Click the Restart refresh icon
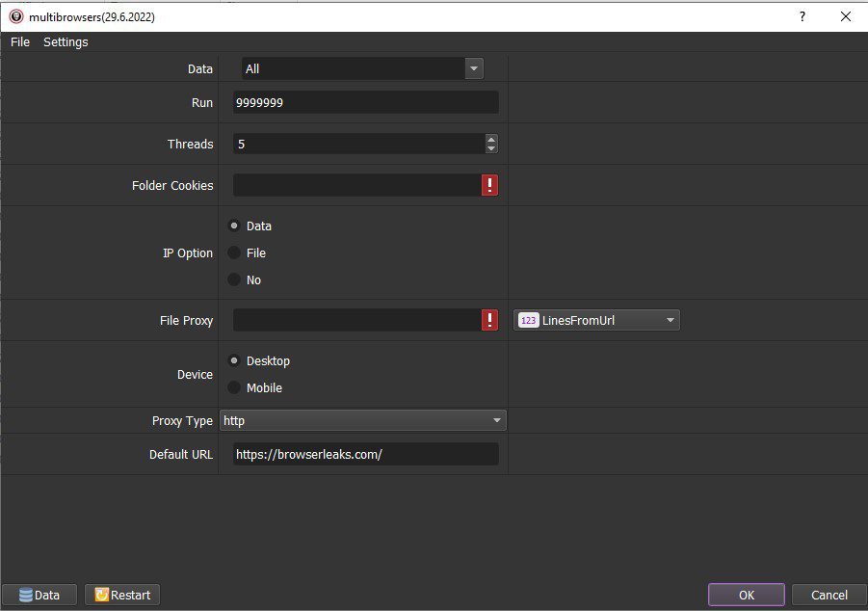This screenshot has width=868, height=611. 102,595
